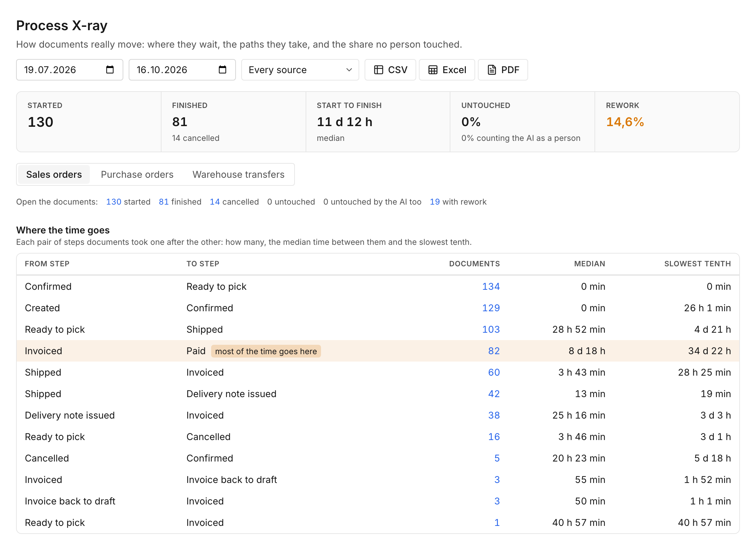Export the report as PDF
The width and height of the screenshot is (756, 542).
[503, 70]
